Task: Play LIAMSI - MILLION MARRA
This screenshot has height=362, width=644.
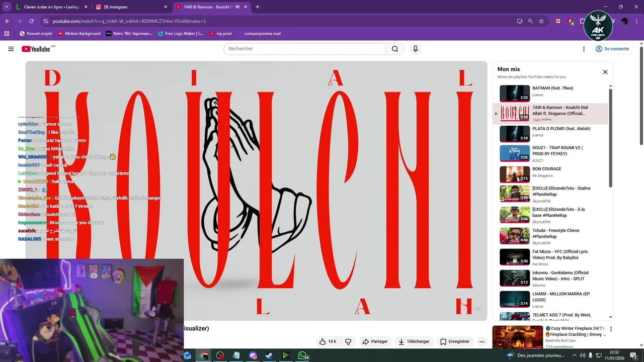Action: click(x=550, y=299)
